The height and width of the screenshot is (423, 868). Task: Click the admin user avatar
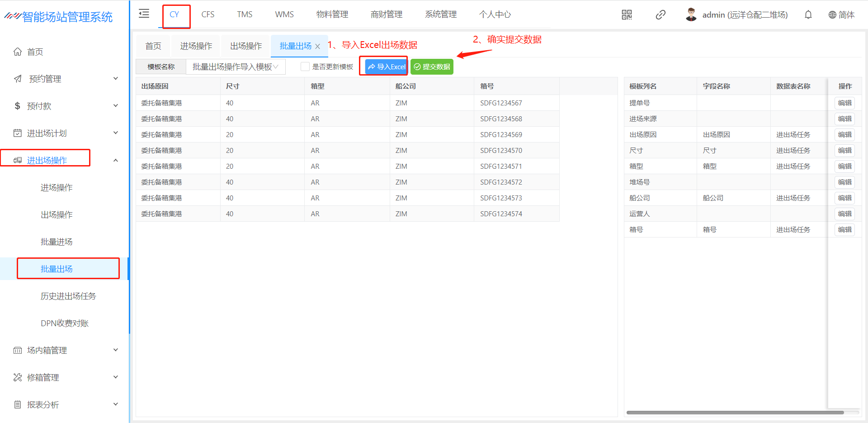tap(691, 15)
